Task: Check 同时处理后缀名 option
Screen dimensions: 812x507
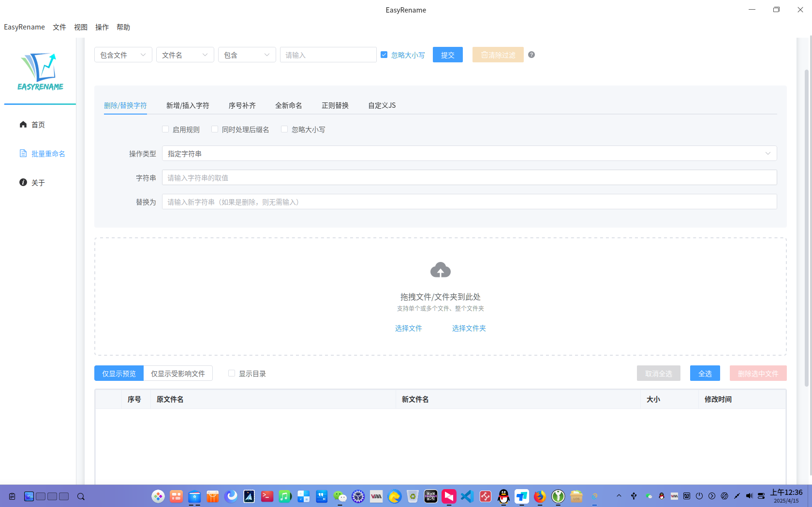Action: (215, 129)
